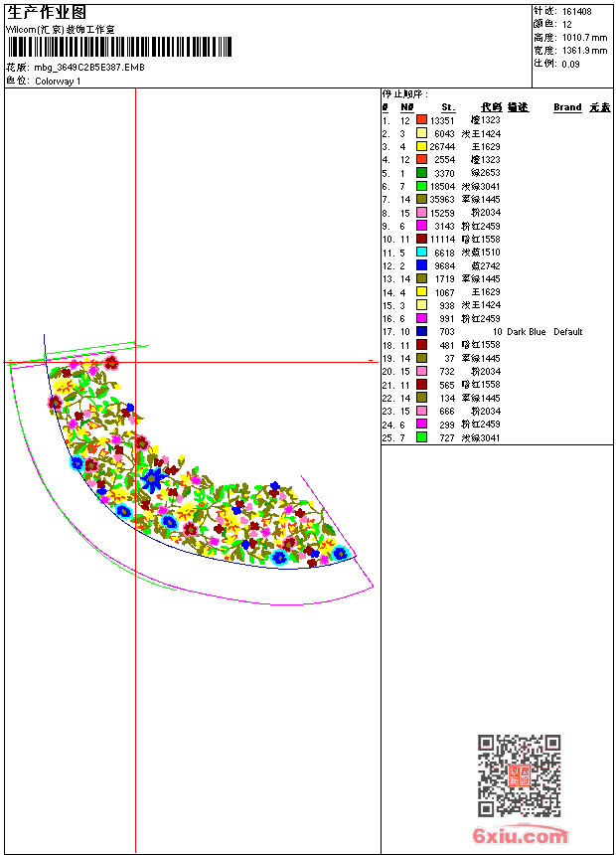
Task: Select the olive swatch in stop row 7
Action: click(421, 199)
